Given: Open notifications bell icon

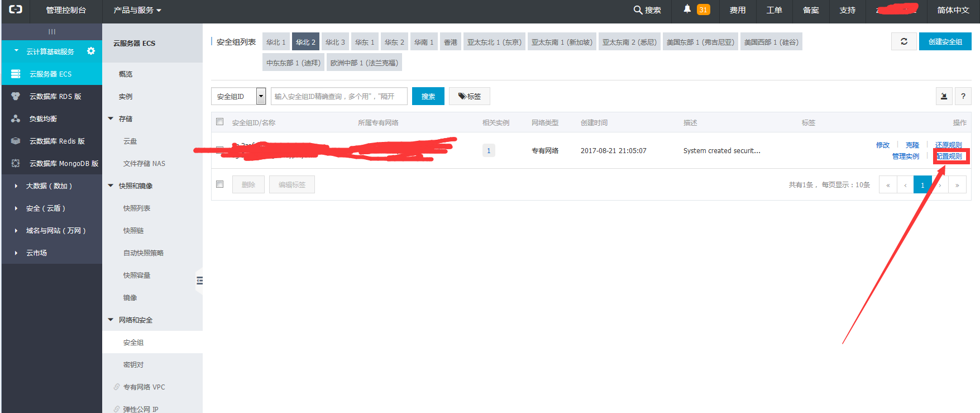Looking at the screenshot, I should [687, 9].
